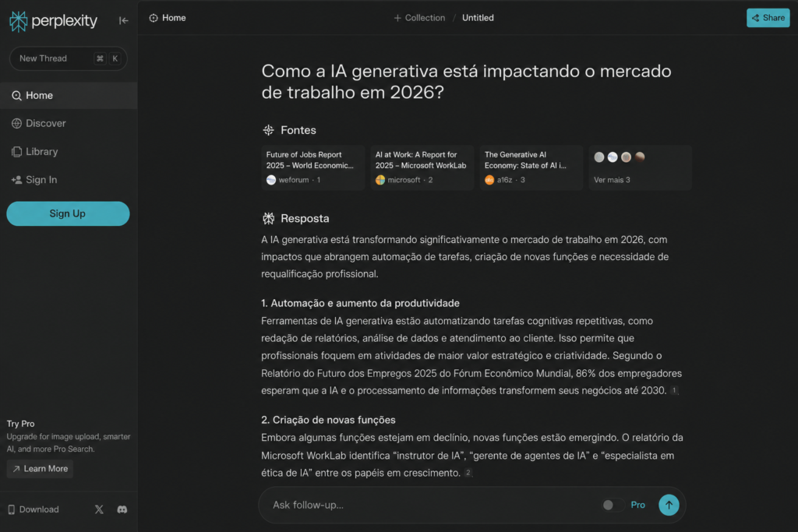Click the Home magnifier icon in sidebar
Image resolution: width=798 pixels, height=532 pixels.
pos(16,96)
